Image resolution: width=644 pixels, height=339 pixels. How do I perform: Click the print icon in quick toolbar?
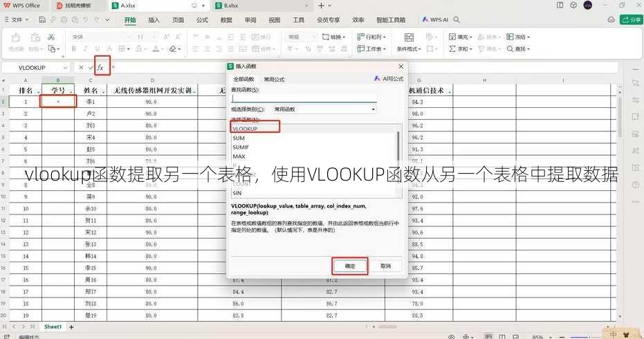click(x=64, y=20)
